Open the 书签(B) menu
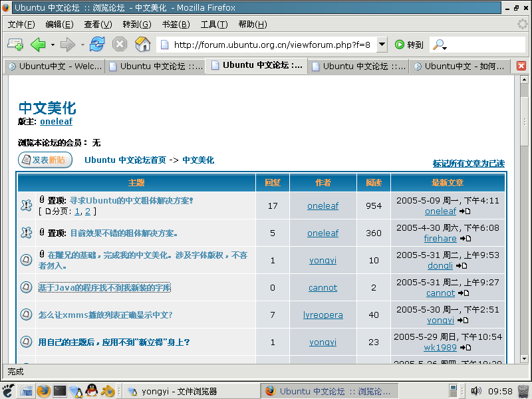 (176, 24)
